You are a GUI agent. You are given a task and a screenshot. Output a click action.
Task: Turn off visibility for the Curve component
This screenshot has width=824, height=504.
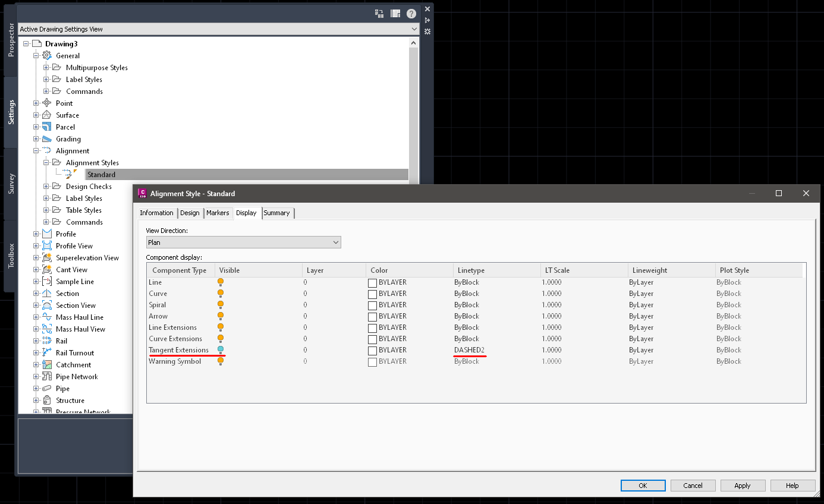(x=221, y=292)
